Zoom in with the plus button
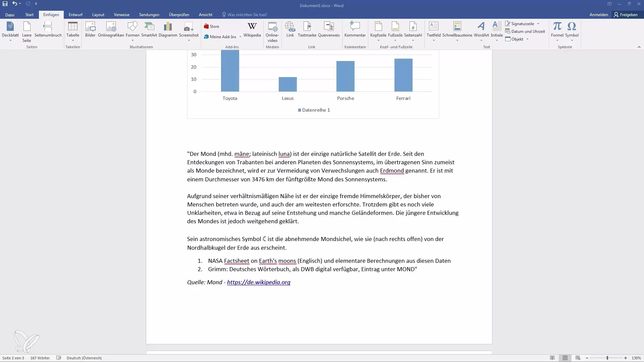Screen dimensions: 644x362 click(x=626, y=358)
